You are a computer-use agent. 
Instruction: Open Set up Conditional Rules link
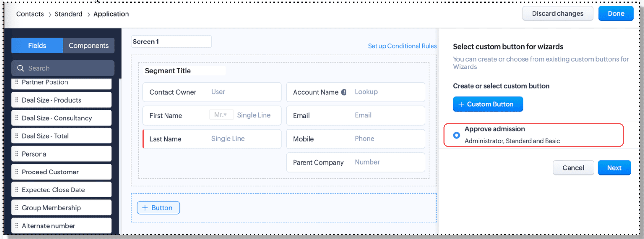(402, 46)
